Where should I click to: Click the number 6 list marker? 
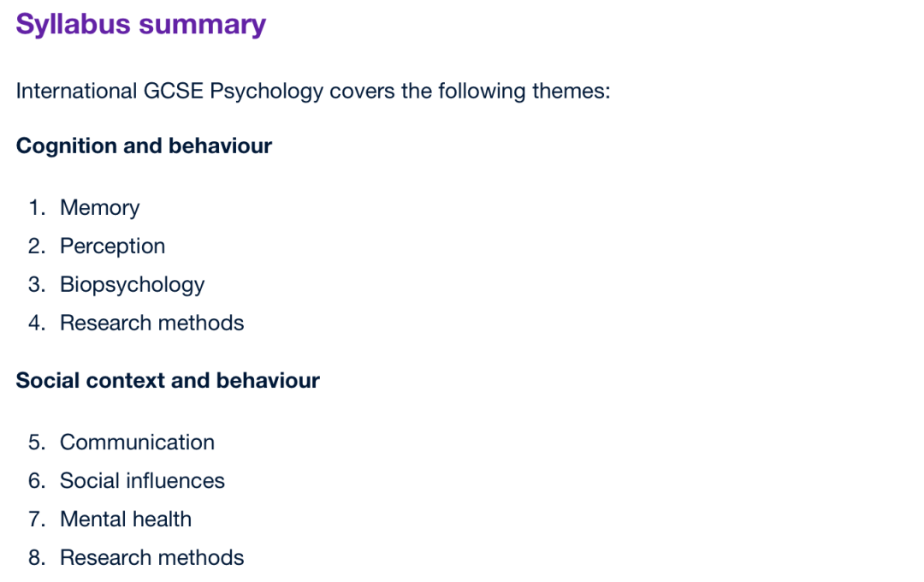[37, 480]
